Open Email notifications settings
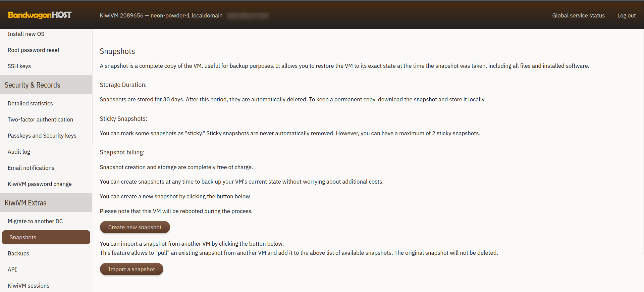Viewport: 644px width, 292px height. (31, 168)
